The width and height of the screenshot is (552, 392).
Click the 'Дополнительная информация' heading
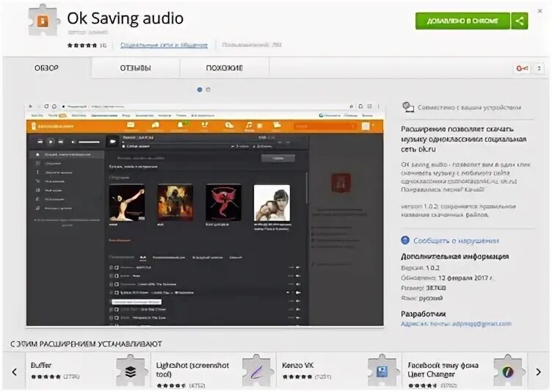pyautogui.click(x=455, y=256)
